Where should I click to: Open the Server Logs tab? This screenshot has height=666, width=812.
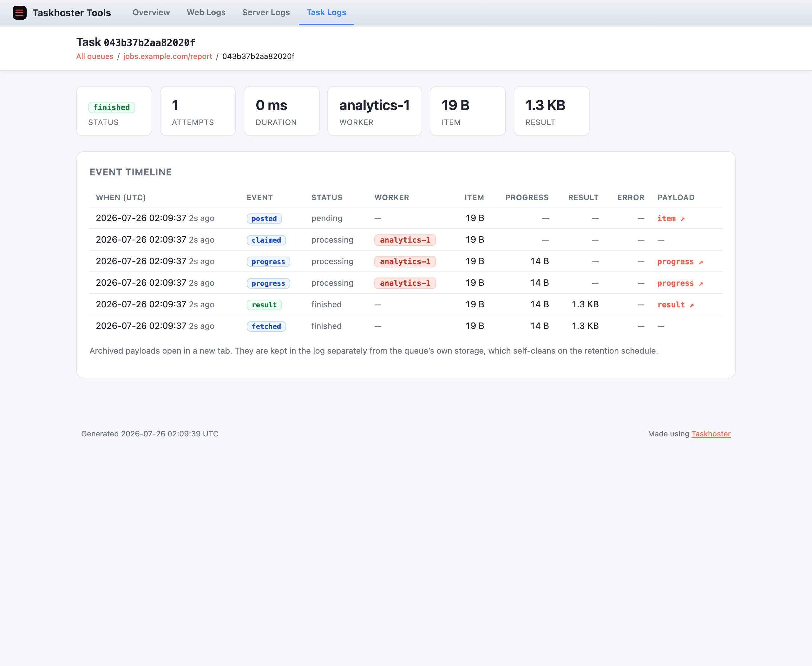click(x=266, y=12)
